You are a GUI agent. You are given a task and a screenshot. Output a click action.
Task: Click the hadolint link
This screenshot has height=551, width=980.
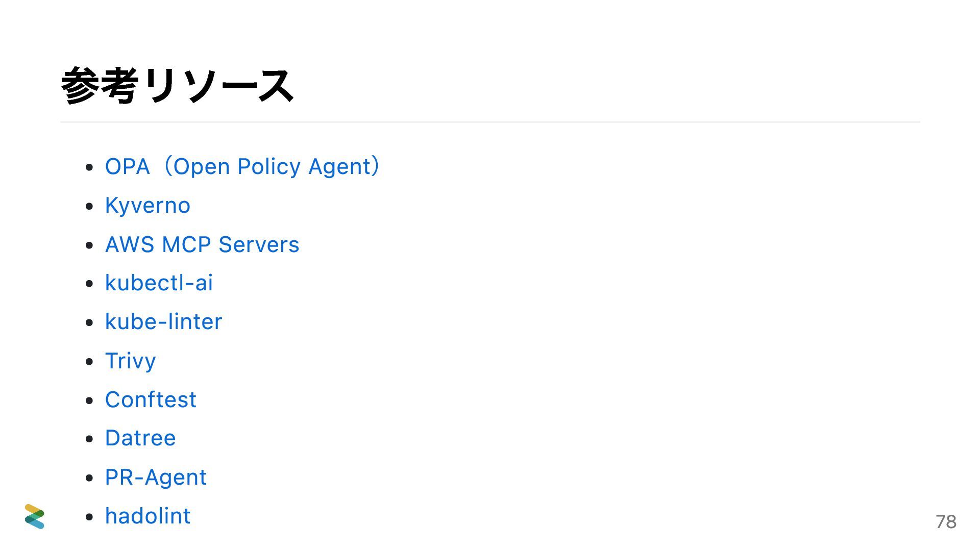click(x=148, y=516)
